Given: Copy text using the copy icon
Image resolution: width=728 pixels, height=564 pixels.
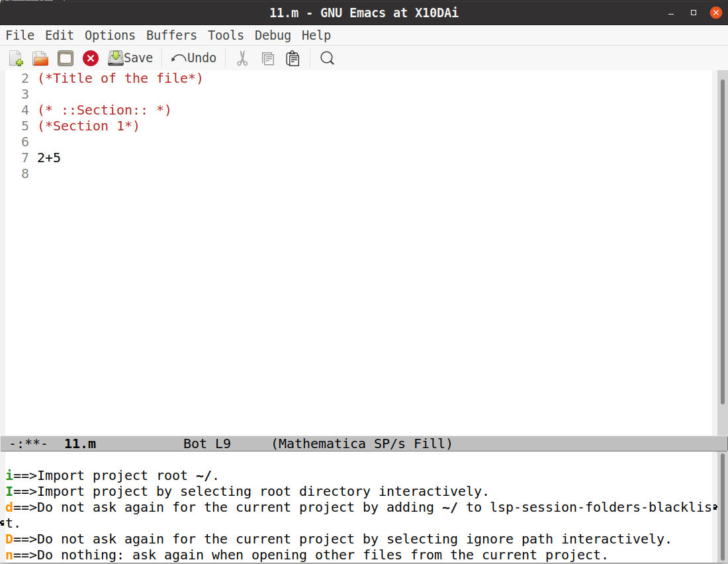Looking at the screenshot, I should coord(267,58).
